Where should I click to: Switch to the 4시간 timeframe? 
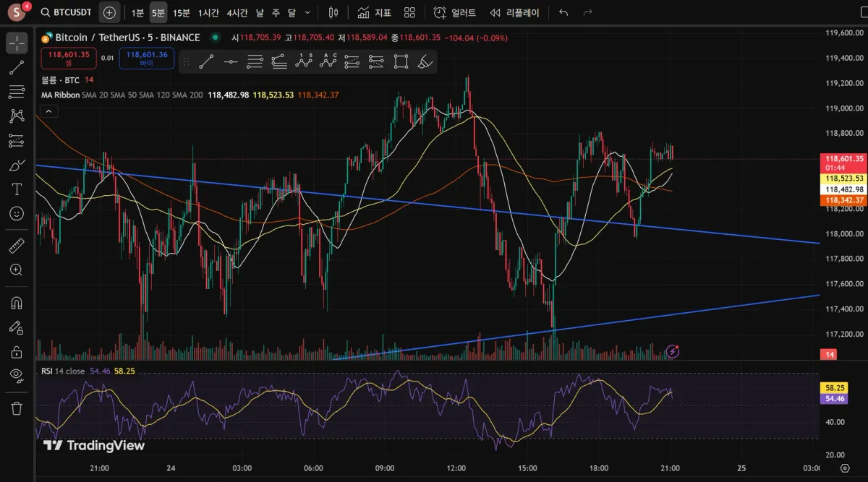(237, 12)
